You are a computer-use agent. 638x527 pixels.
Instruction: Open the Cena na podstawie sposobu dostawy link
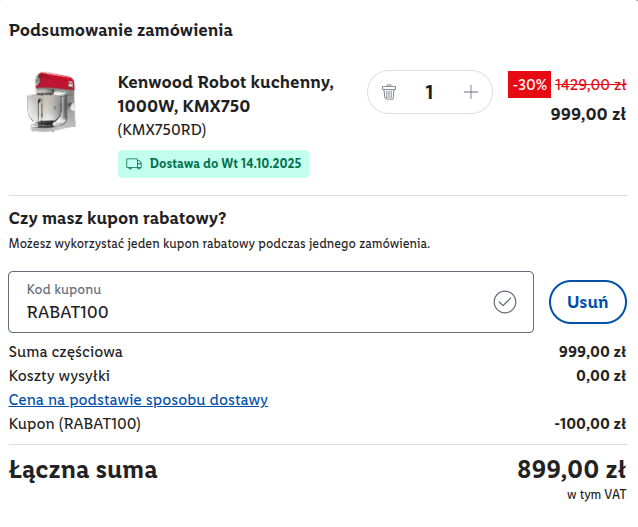[138, 400]
